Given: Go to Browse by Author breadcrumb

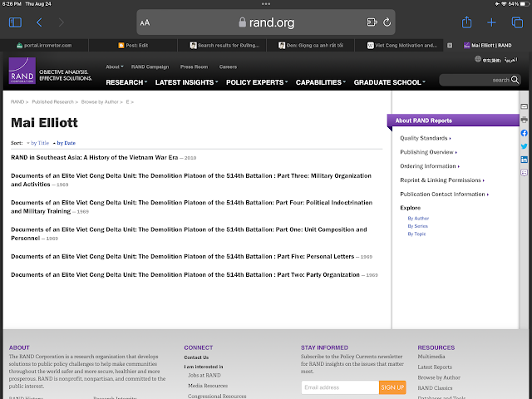Looking at the screenshot, I should tap(100, 101).
